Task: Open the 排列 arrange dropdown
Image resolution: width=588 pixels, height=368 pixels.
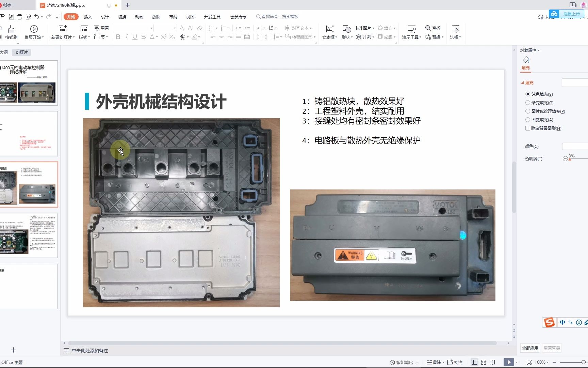Action: click(367, 37)
